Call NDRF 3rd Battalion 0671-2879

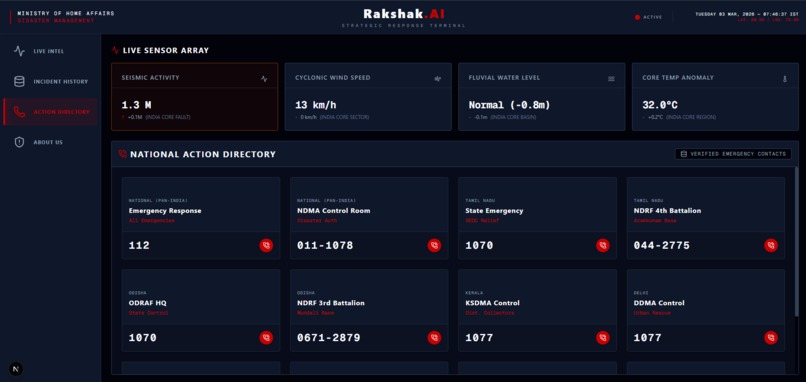pos(434,338)
